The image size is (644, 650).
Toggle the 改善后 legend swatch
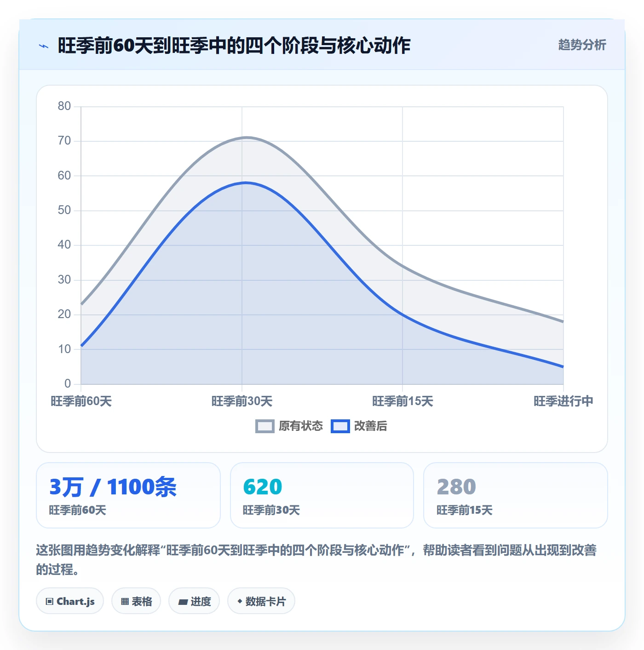(340, 426)
